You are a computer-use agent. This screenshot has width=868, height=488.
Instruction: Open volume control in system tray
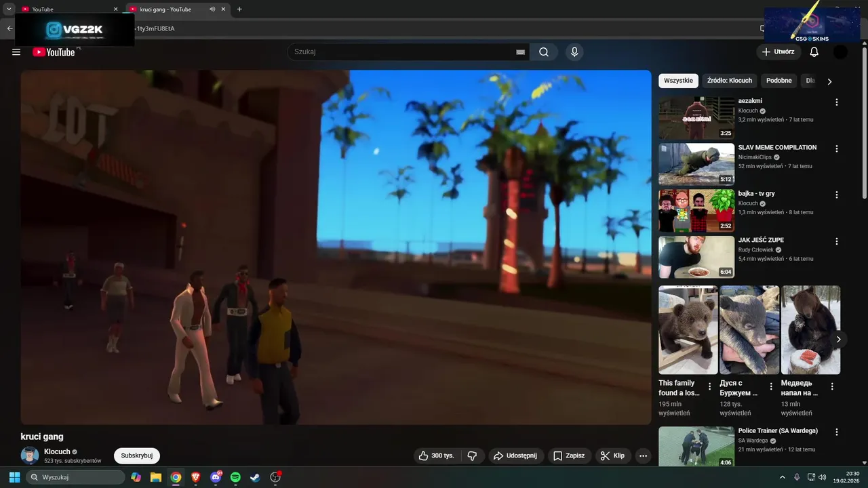[824, 477]
